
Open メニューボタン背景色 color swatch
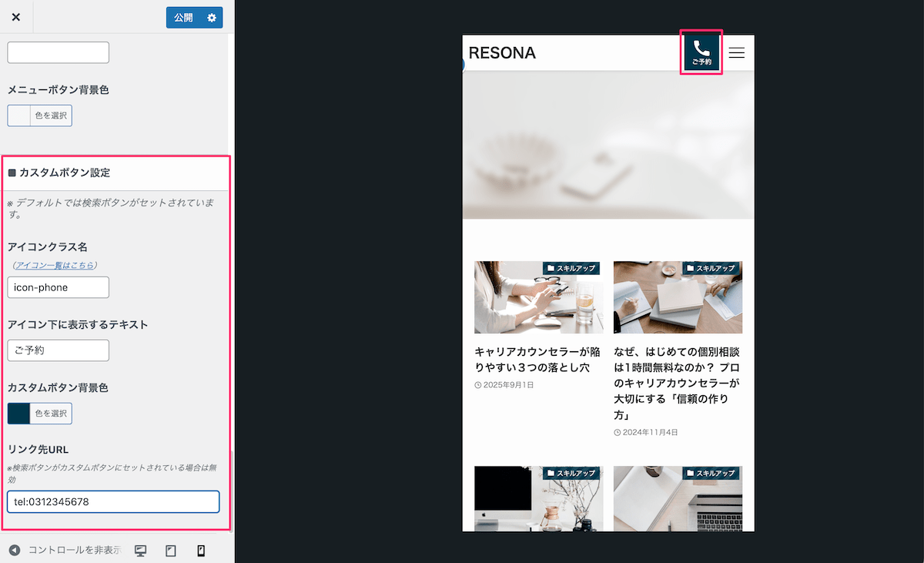point(18,116)
